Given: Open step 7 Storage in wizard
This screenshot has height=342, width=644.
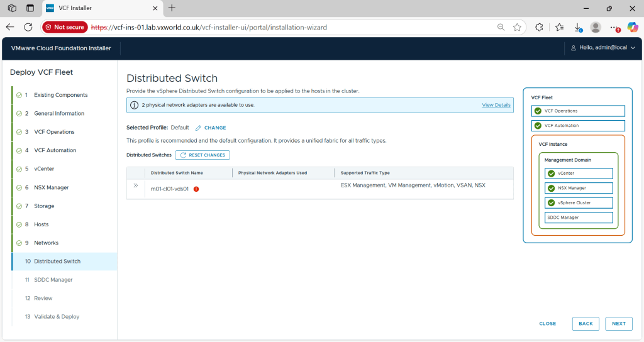Looking at the screenshot, I should (43, 206).
